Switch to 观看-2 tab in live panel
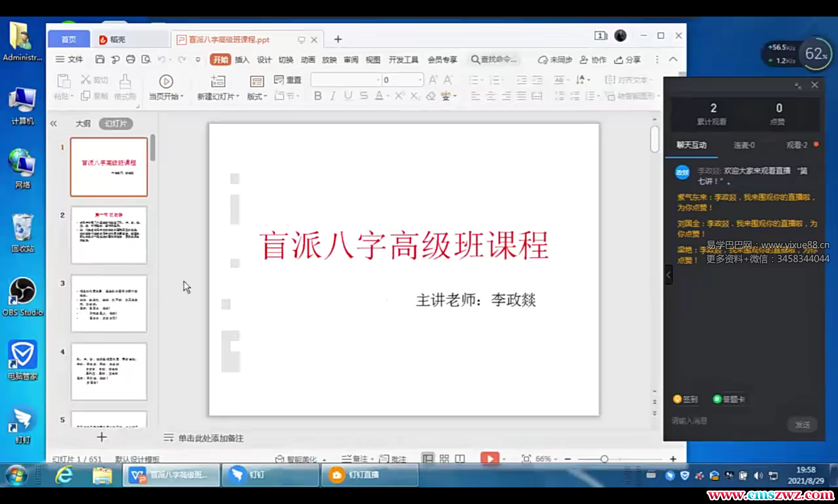Screen dimensions: 838x504 (x=797, y=145)
